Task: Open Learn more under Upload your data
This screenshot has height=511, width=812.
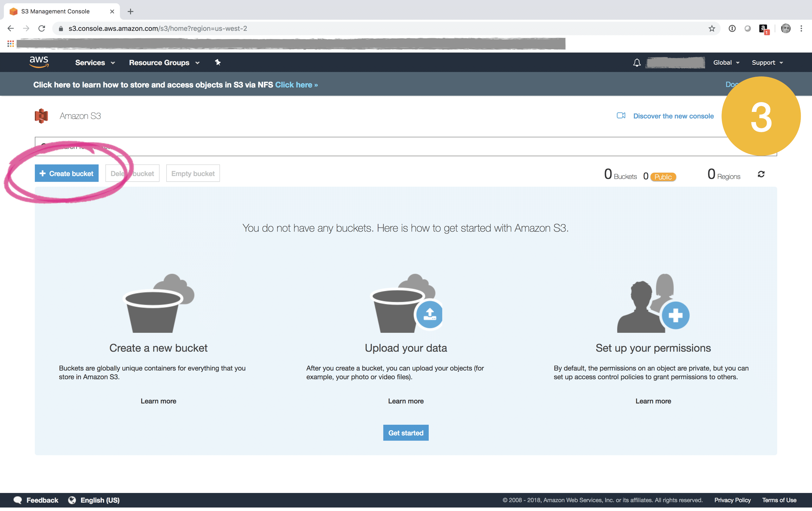Action: (x=406, y=401)
